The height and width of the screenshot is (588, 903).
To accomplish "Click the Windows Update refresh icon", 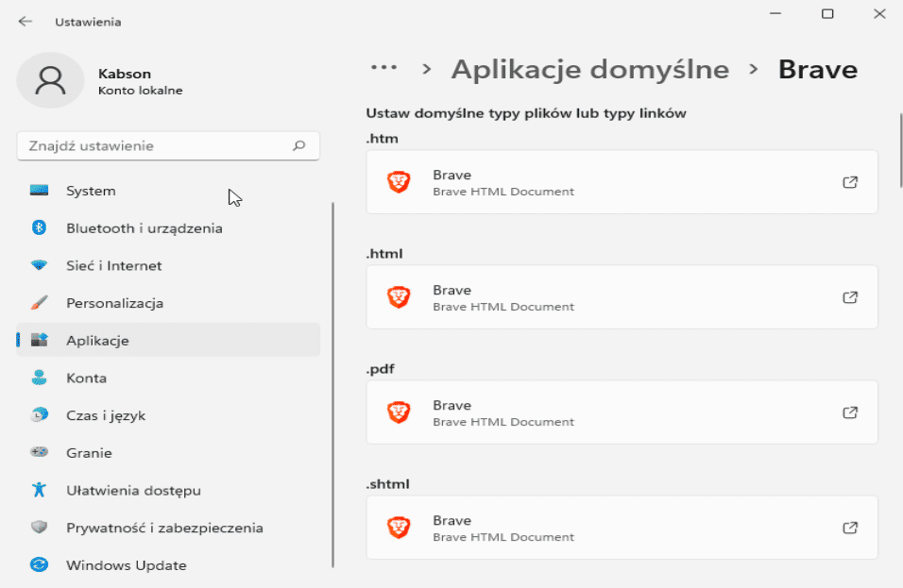I will 39,564.
